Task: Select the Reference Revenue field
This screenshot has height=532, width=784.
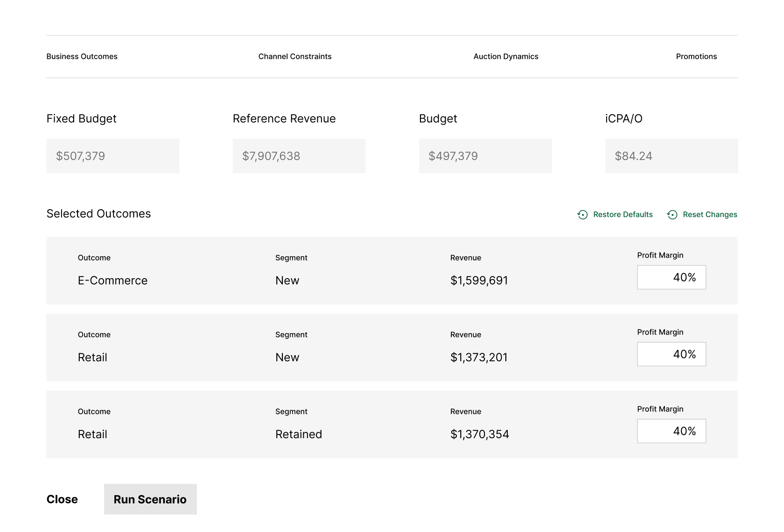Action: click(x=299, y=156)
